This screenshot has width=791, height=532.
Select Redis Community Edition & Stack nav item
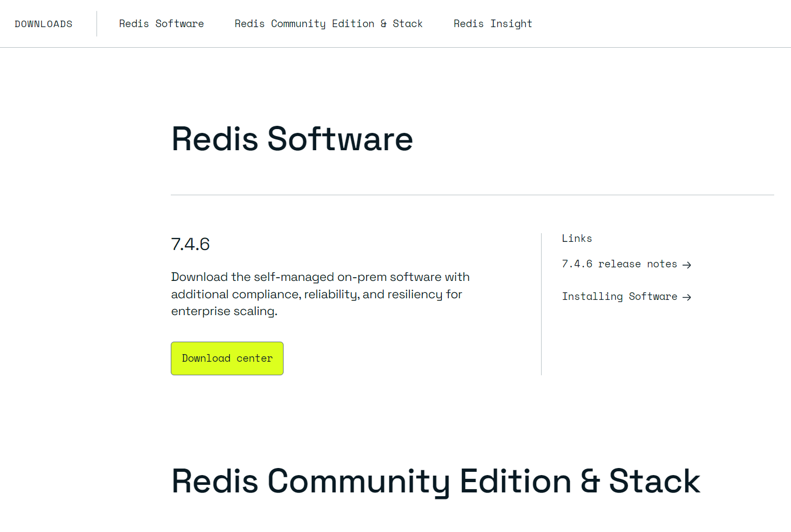tap(328, 23)
